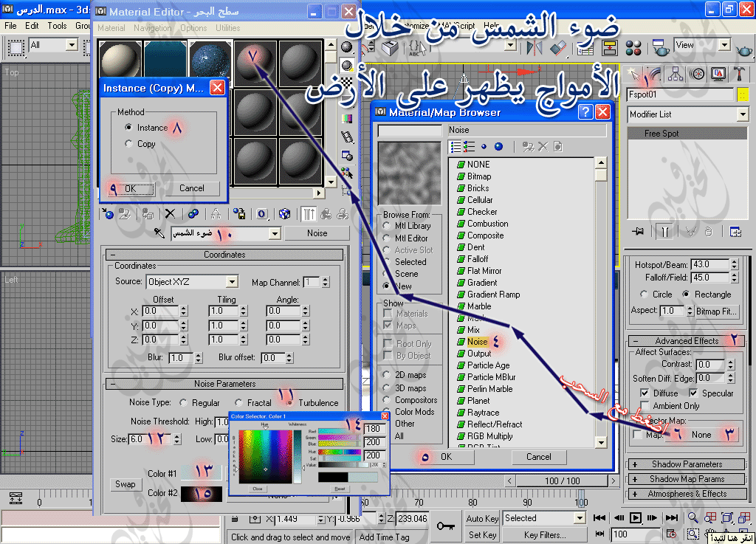The image size is (756, 544).
Task: Open Utilities menu in Material Editor
Action: click(227, 28)
